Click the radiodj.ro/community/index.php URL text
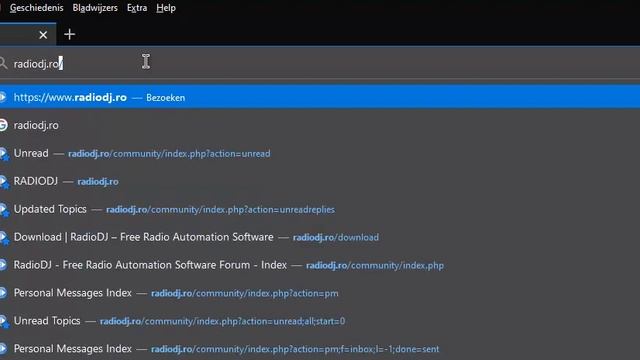The image size is (640, 360). point(375,265)
